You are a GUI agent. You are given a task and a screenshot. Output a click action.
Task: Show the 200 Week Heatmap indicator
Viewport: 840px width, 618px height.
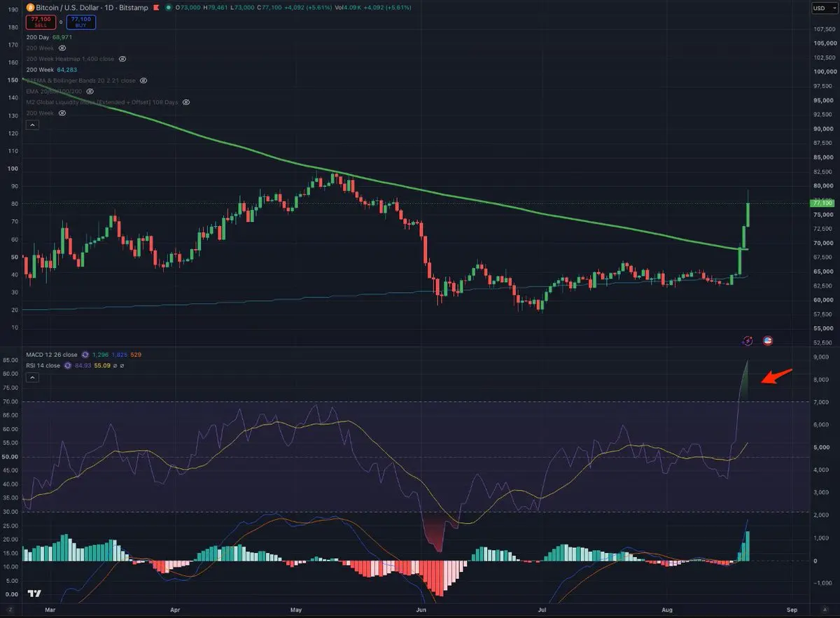[x=122, y=59]
